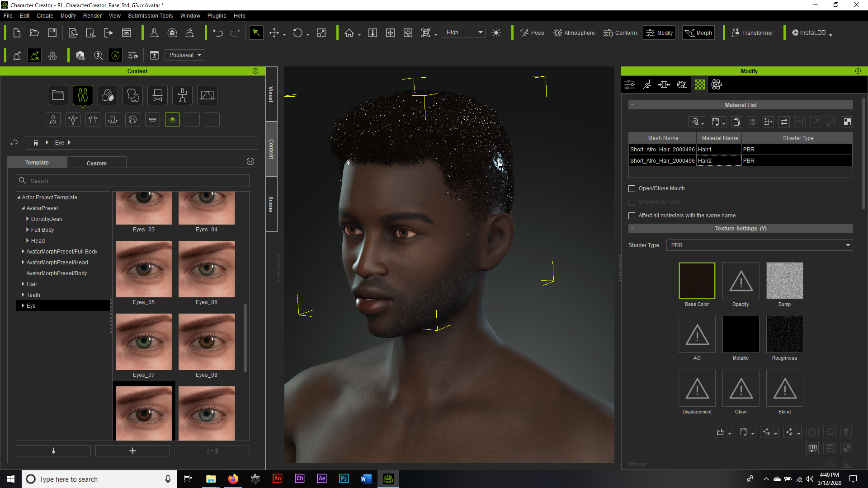The image size is (868, 488).
Task: Click the Save project icon
Action: (52, 33)
